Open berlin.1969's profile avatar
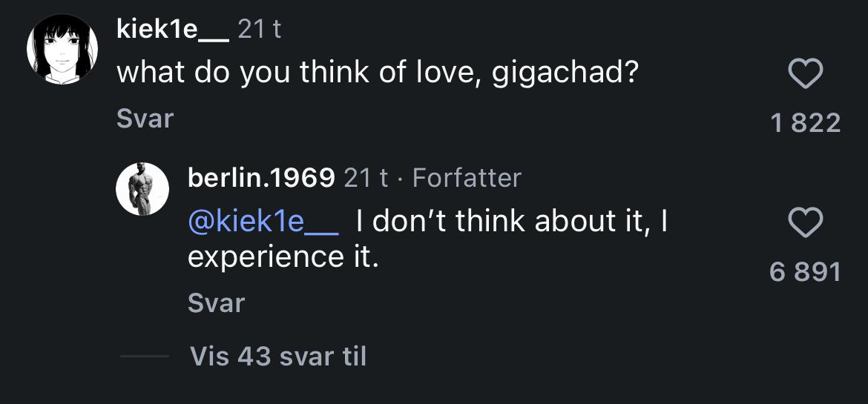 point(142,189)
